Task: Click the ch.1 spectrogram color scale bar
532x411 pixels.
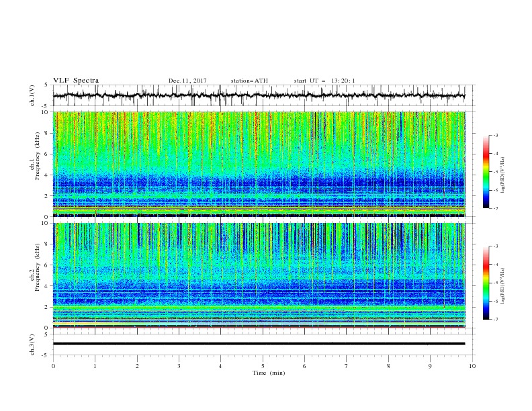Action: 486,172
